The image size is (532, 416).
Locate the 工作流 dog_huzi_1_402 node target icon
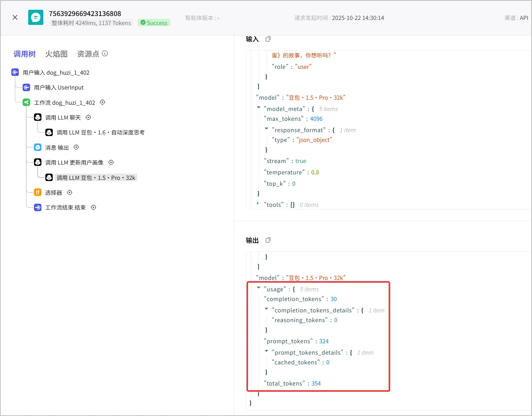tap(102, 102)
